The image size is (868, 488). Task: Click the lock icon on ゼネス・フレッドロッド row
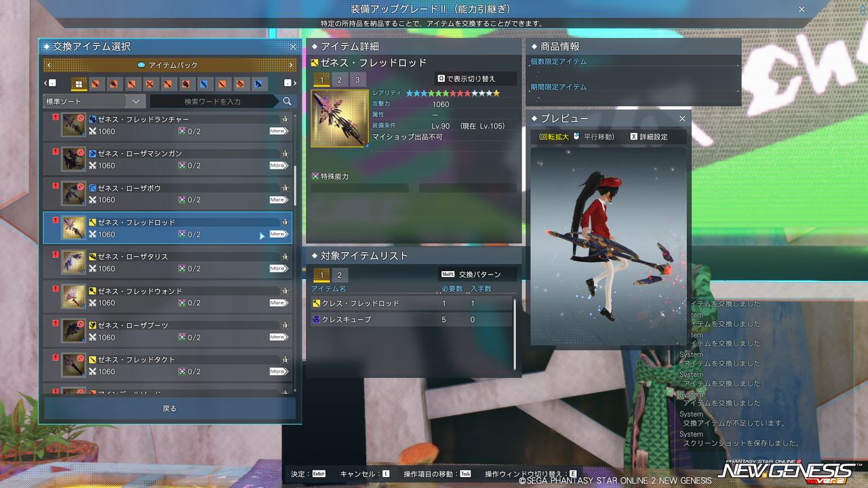click(285, 222)
